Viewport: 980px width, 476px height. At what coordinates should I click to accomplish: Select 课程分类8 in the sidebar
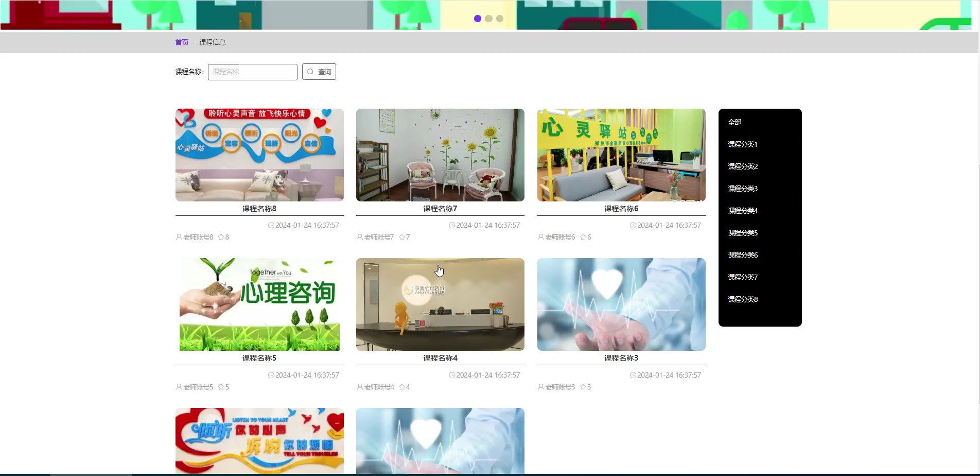point(743,299)
